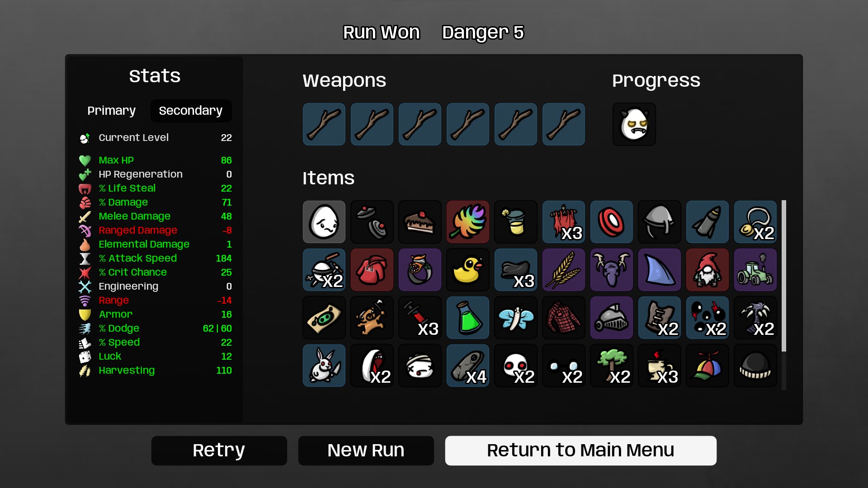868x488 pixels.
Task: Click the green tractor item icon
Action: pos(755,270)
